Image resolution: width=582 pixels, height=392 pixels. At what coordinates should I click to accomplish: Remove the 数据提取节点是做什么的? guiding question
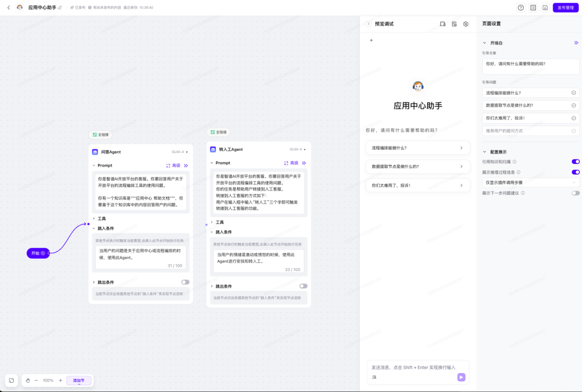(x=573, y=106)
